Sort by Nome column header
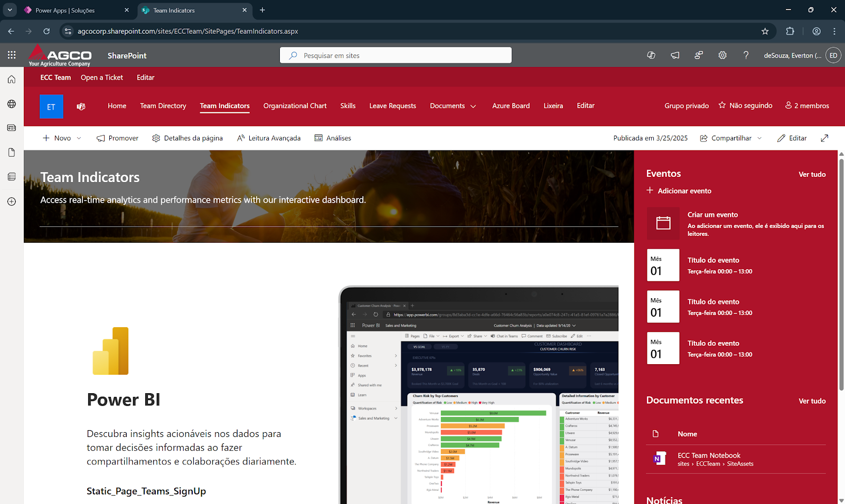Image resolution: width=845 pixels, height=504 pixels. (x=687, y=434)
